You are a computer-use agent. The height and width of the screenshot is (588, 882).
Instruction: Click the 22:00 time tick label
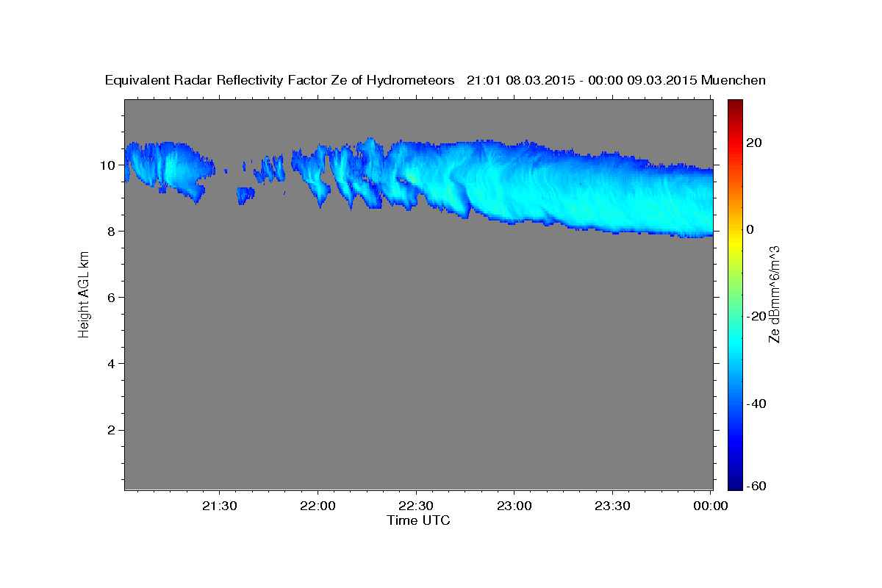[x=318, y=506]
